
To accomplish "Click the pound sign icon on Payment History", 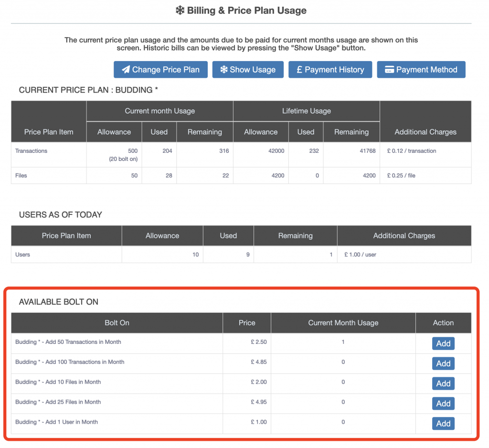I will tap(299, 70).
